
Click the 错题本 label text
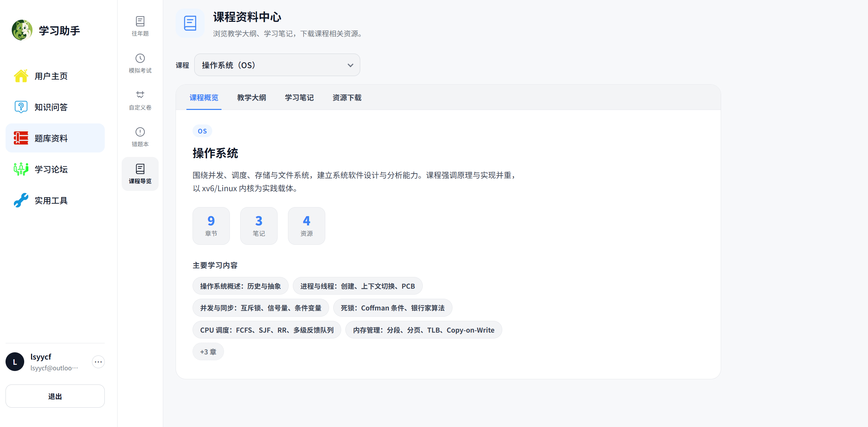[x=140, y=144]
